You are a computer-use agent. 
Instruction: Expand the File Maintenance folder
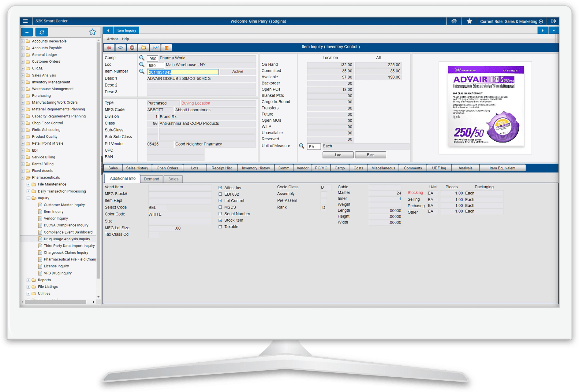tap(28, 184)
